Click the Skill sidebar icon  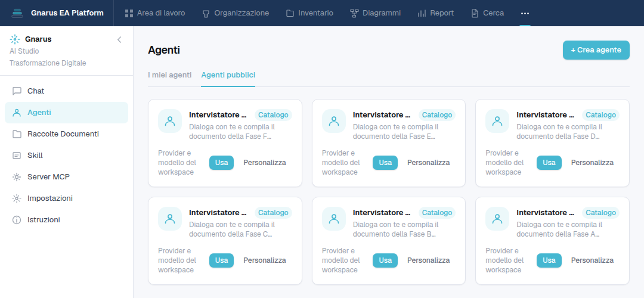17,156
